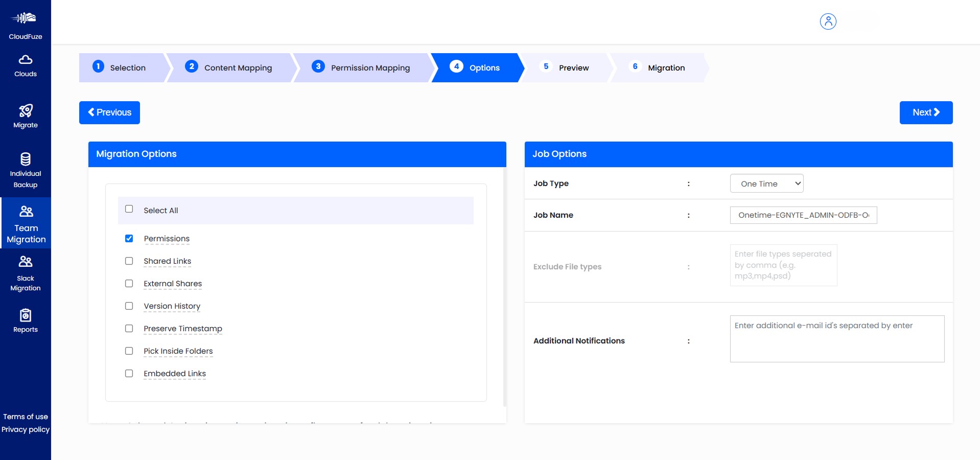Click the CloudFuze logo icon
The image size is (980, 460).
coord(25,18)
